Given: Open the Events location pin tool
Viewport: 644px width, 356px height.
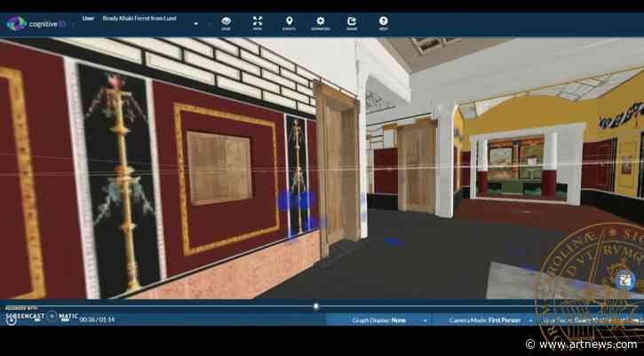Looking at the screenshot, I should click(290, 23).
